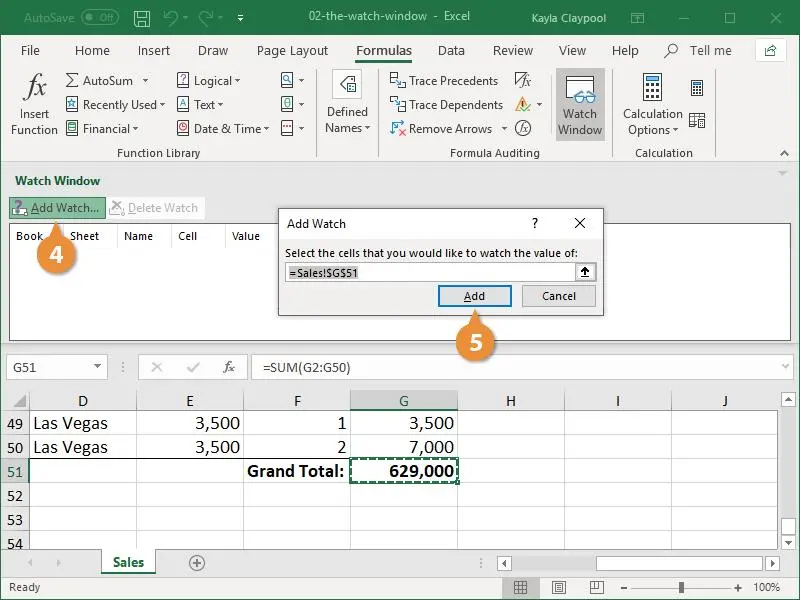
Task: Click the Insert Function fx icon
Action: point(35,87)
